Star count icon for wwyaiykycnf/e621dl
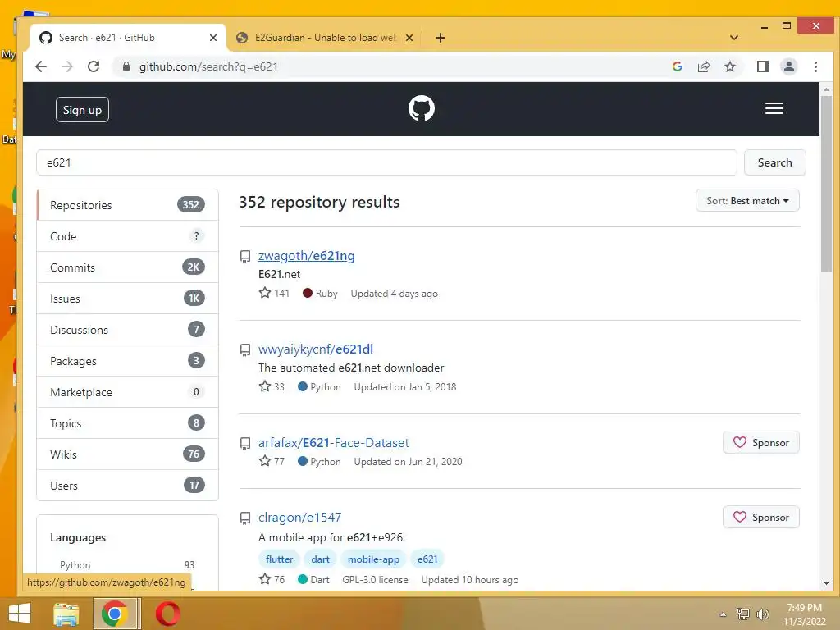The image size is (840, 630). 265,386
